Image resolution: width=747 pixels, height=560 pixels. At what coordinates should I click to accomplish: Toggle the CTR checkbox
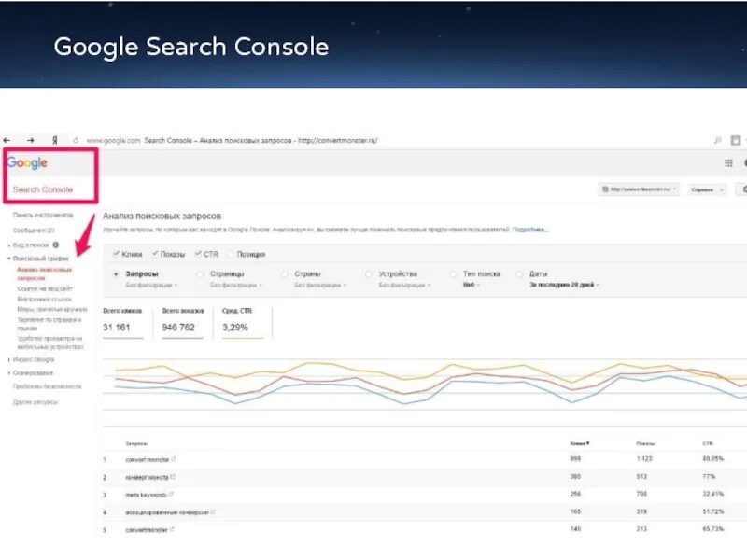click(198, 254)
